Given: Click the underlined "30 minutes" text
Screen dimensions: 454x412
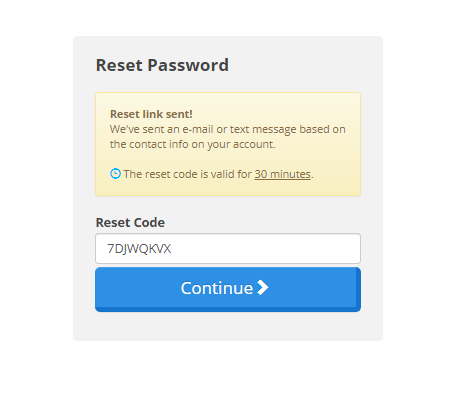Looking at the screenshot, I should 282,174.
